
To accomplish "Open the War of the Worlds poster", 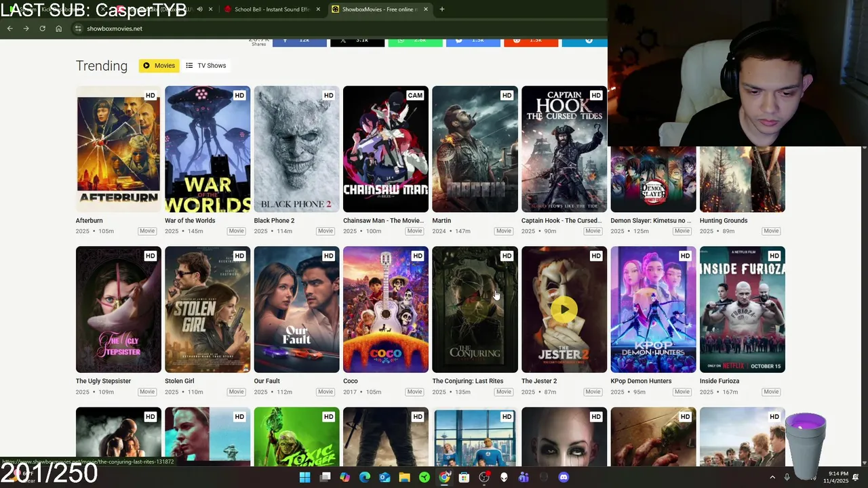I will [x=208, y=149].
